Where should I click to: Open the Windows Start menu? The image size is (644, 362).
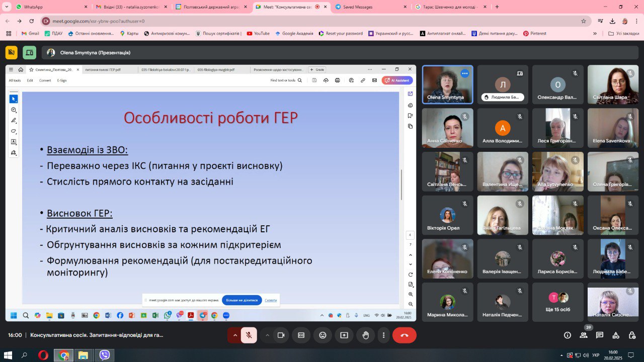8,355
